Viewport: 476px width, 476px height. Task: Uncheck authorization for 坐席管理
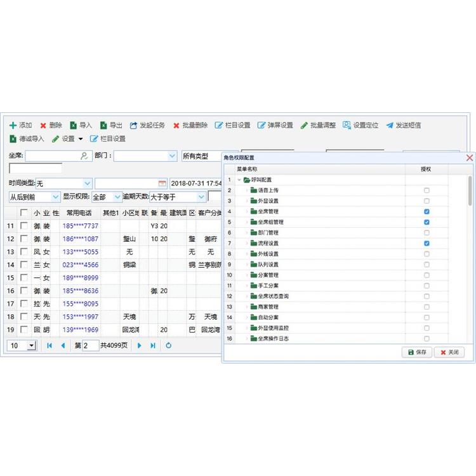[426, 211]
